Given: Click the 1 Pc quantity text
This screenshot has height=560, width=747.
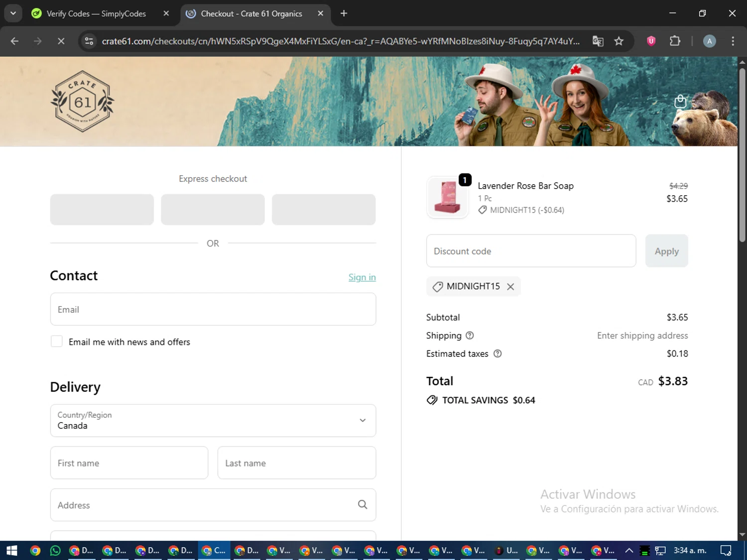Looking at the screenshot, I should point(485,199).
